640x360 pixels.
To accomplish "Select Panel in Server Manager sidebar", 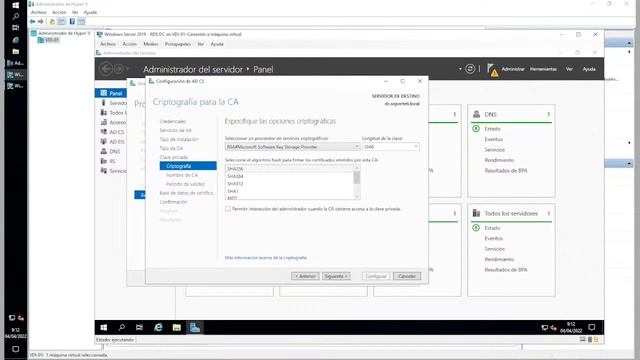I will pos(111,93).
